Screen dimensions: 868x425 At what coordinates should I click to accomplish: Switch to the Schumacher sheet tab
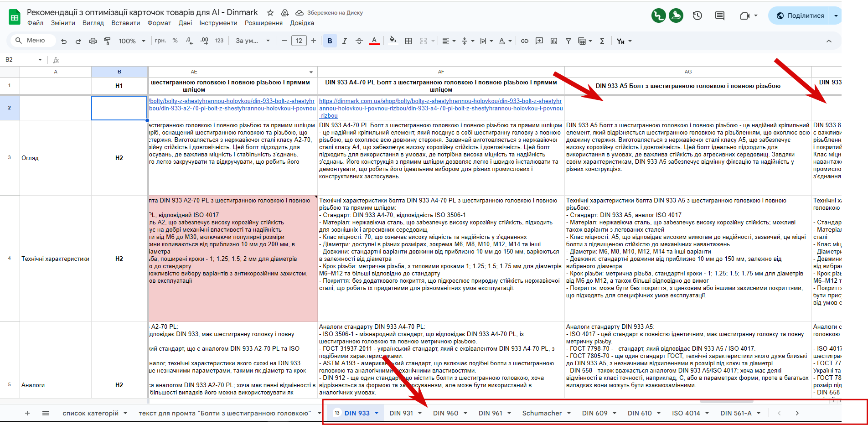tap(542, 413)
